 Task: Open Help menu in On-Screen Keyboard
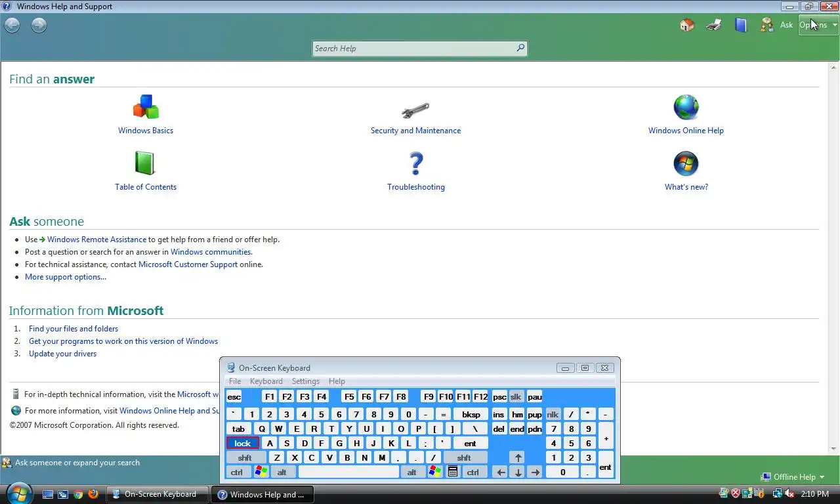click(x=337, y=381)
